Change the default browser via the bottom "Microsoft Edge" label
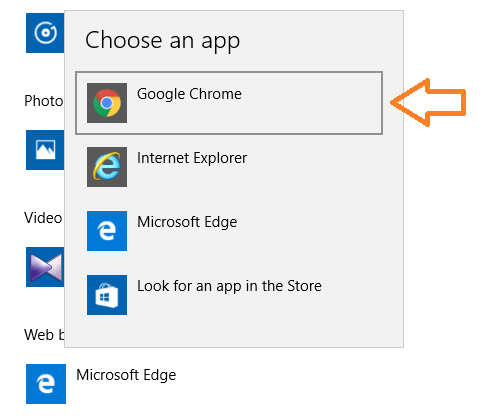The width and height of the screenshot is (488, 418). pyautogui.click(x=126, y=375)
